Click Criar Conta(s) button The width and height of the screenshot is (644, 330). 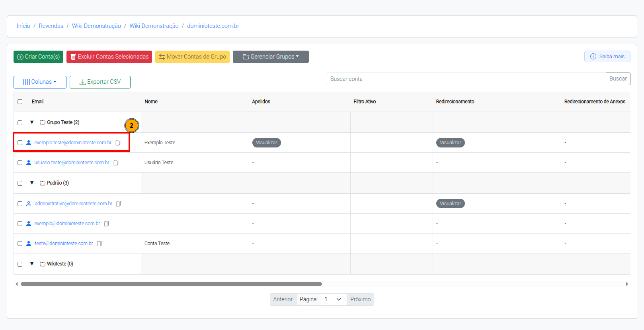(38, 57)
